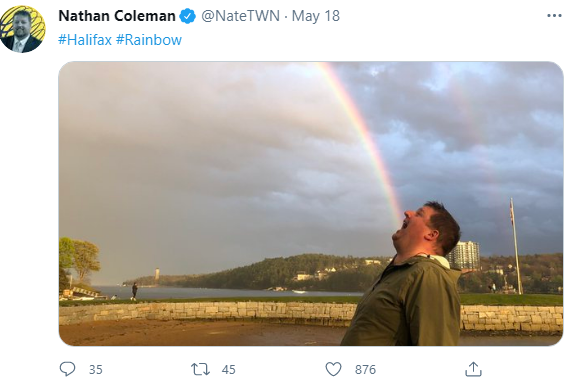
Task: Click the Nathan Coleman display name
Action: point(117,16)
